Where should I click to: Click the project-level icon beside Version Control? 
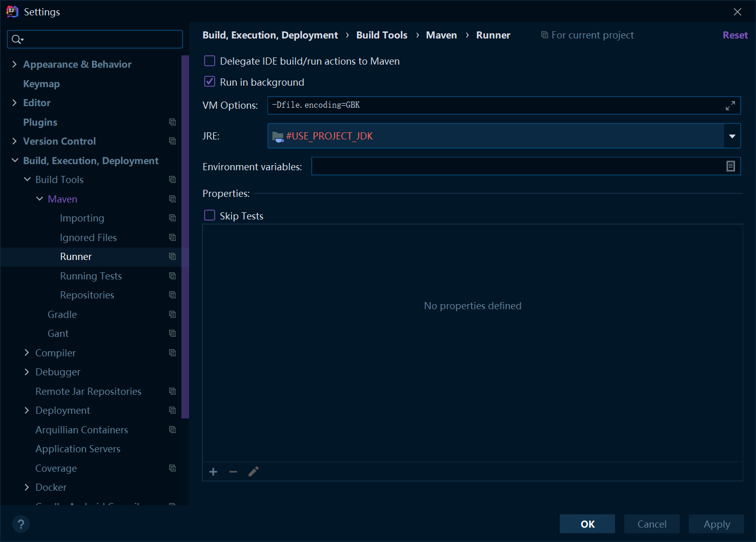(x=173, y=141)
